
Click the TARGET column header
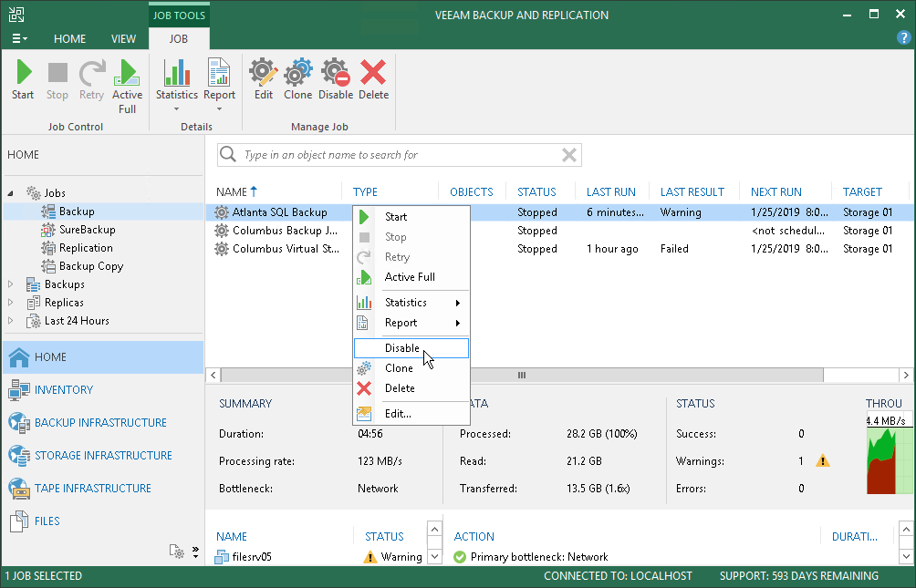click(862, 191)
